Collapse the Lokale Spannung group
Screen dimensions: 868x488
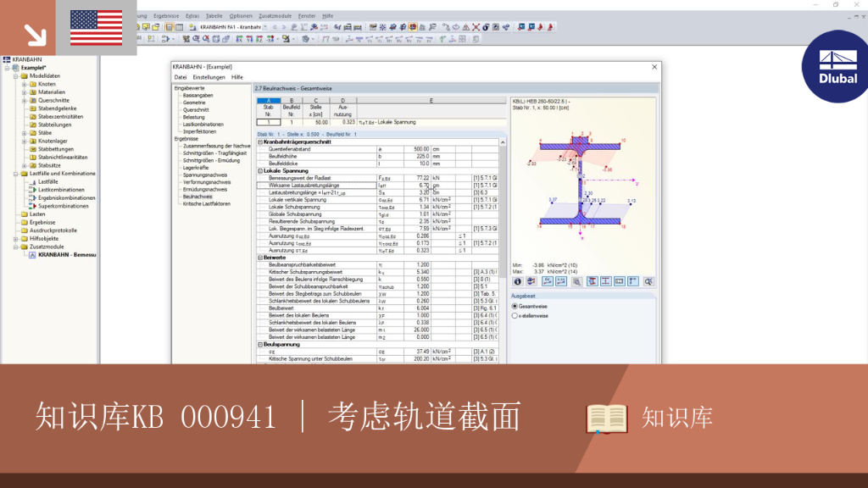[260, 171]
